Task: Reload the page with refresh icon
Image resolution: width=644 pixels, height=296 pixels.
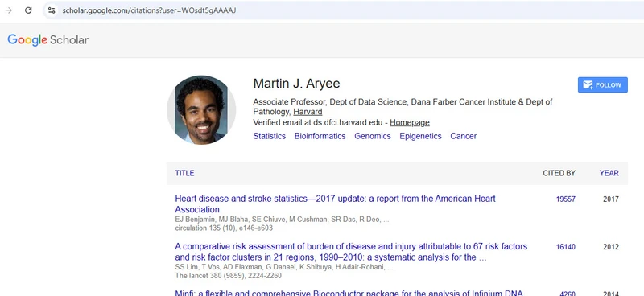Action: click(x=28, y=10)
